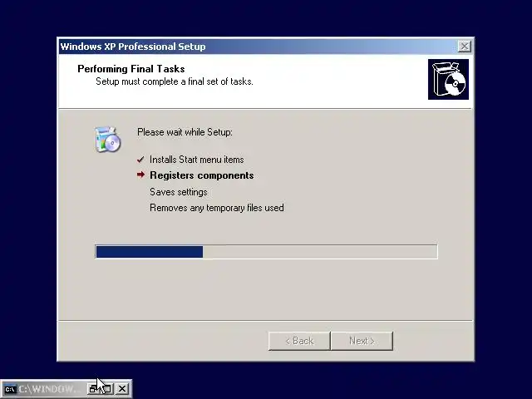Click the C:\WINDOW minimized title text
532x399 pixels.
pos(48,389)
